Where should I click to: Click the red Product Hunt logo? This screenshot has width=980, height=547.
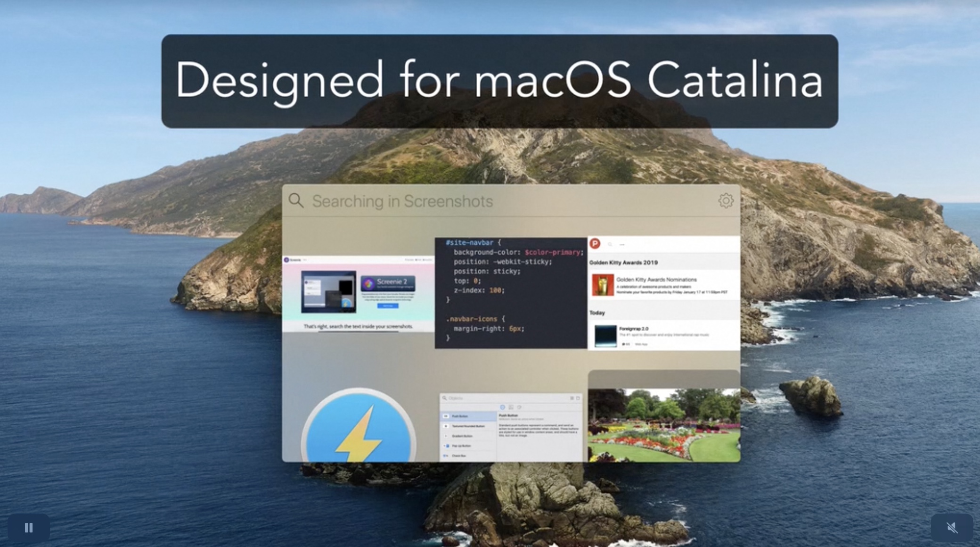[x=595, y=244]
